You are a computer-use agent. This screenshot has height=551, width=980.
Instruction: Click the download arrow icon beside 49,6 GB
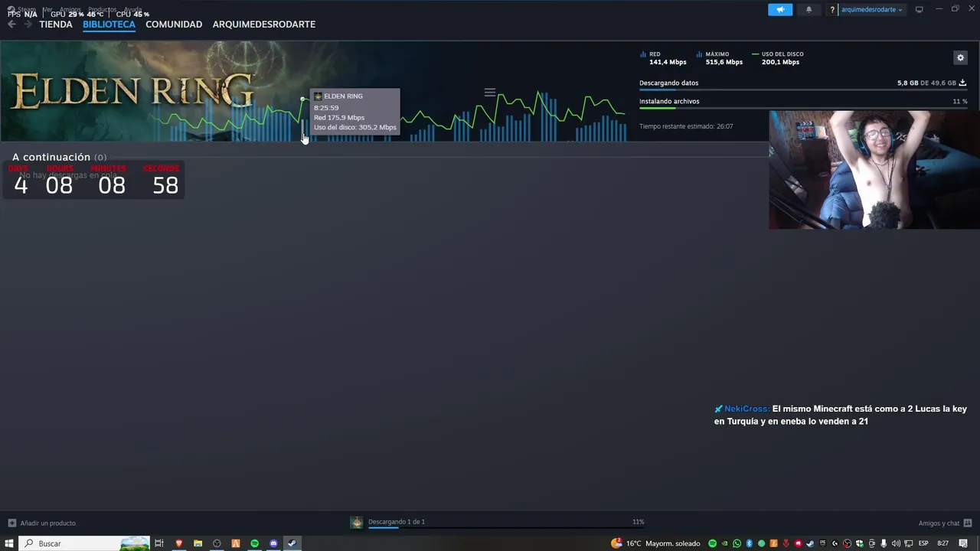tap(962, 83)
